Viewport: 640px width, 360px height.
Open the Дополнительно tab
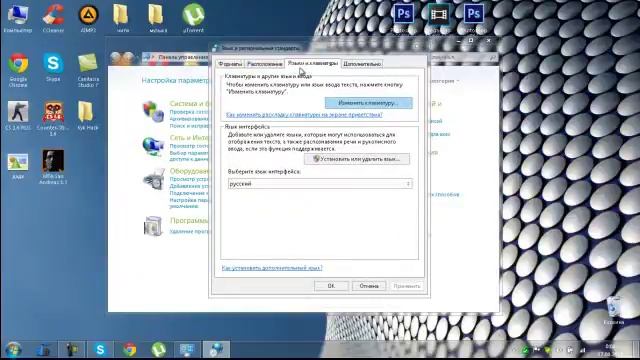pyautogui.click(x=362, y=64)
